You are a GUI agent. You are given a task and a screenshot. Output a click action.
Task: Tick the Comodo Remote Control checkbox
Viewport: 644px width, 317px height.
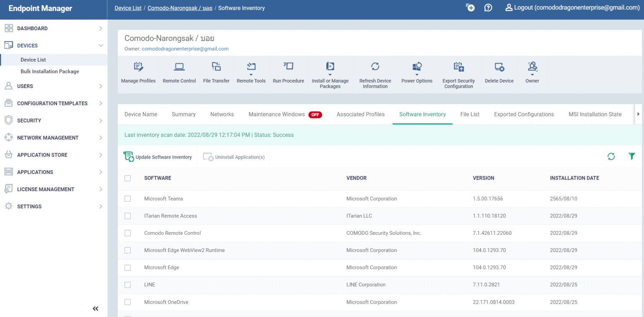coord(127,233)
